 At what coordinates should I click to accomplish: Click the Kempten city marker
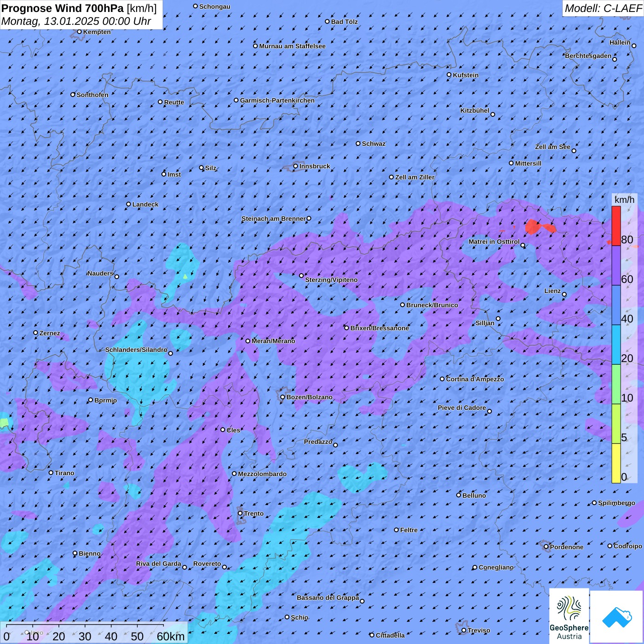pyautogui.click(x=80, y=32)
